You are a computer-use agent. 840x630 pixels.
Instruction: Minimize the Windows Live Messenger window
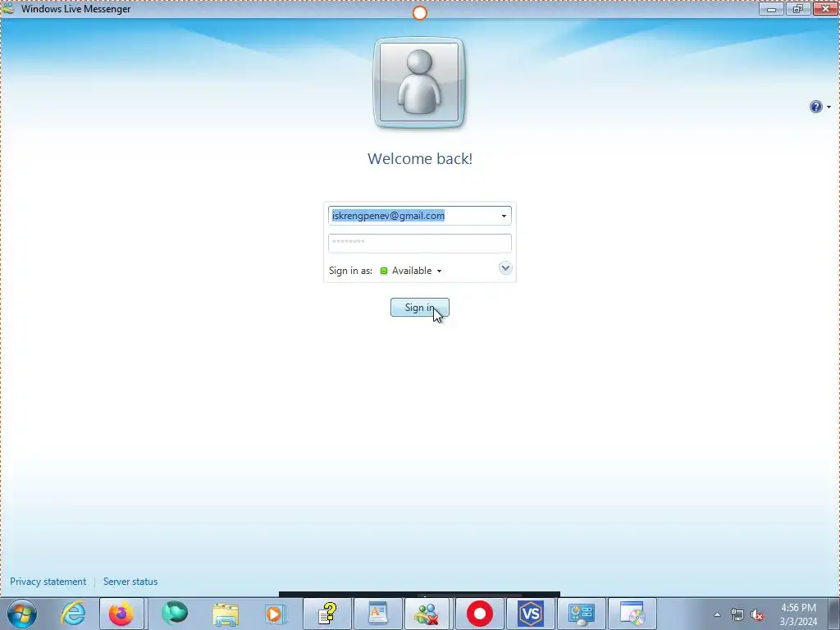(771, 8)
